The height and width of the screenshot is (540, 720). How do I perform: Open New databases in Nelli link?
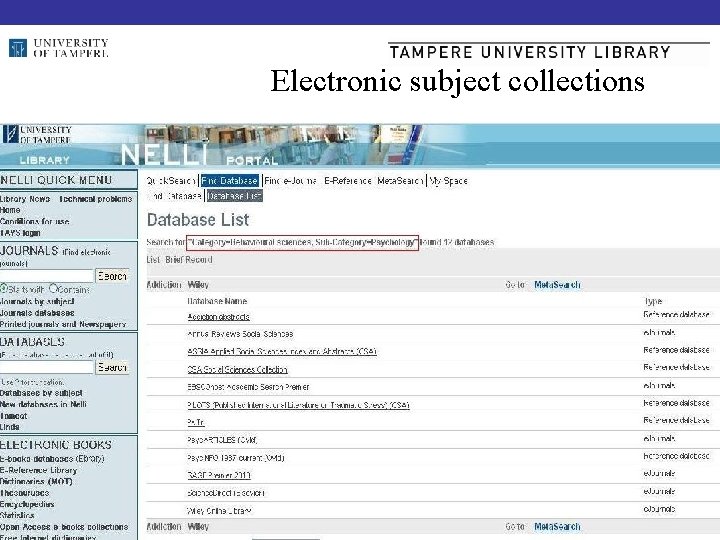(x=43, y=404)
